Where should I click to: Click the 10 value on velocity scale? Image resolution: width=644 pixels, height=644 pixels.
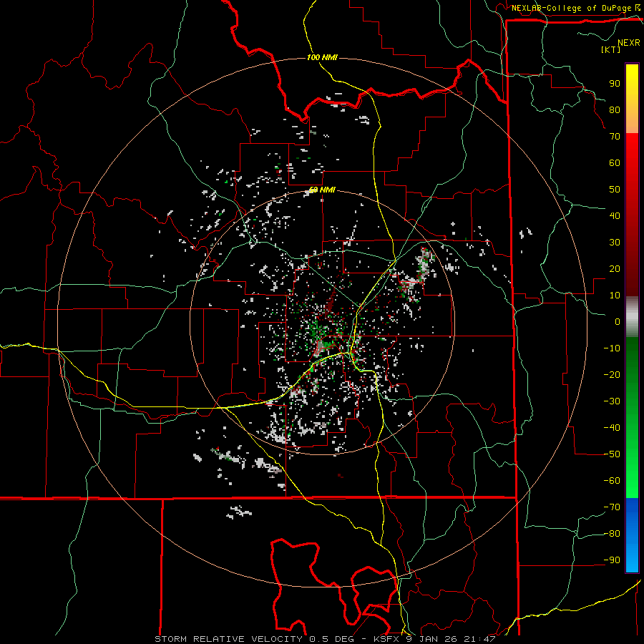coord(615,296)
